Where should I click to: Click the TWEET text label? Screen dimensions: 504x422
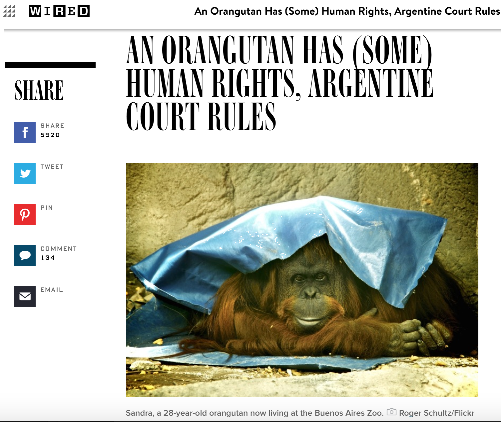pos(52,167)
